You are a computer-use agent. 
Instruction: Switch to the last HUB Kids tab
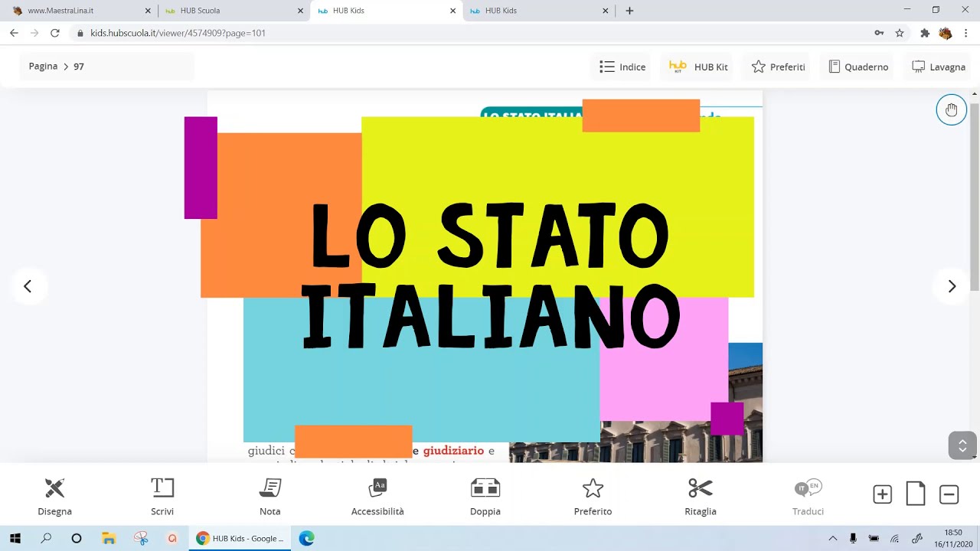click(539, 11)
